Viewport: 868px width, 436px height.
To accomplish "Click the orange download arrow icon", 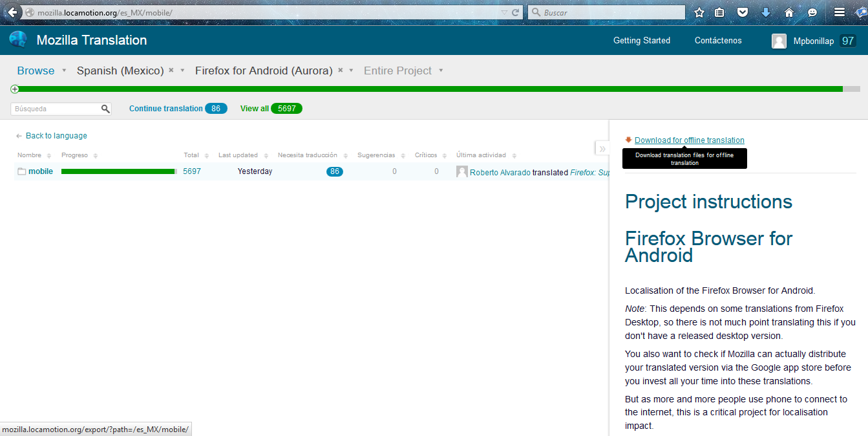I will [629, 140].
